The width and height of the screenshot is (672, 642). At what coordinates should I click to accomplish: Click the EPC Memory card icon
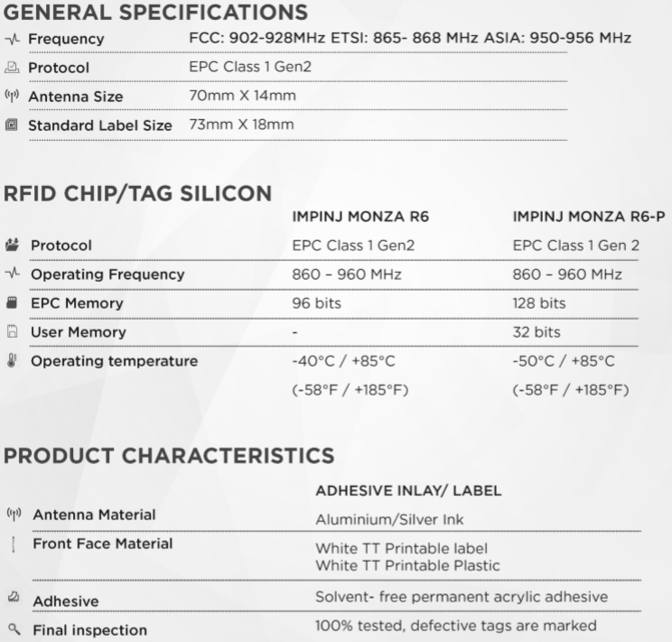12,302
